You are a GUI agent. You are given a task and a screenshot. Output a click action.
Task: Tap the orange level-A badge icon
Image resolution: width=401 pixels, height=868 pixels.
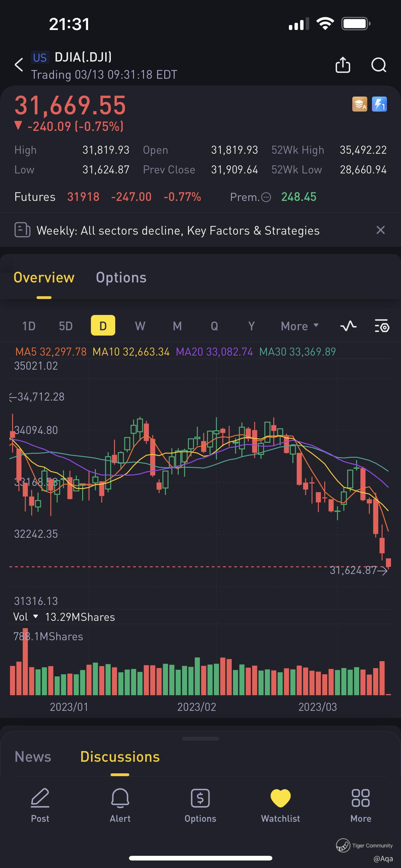tap(359, 104)
